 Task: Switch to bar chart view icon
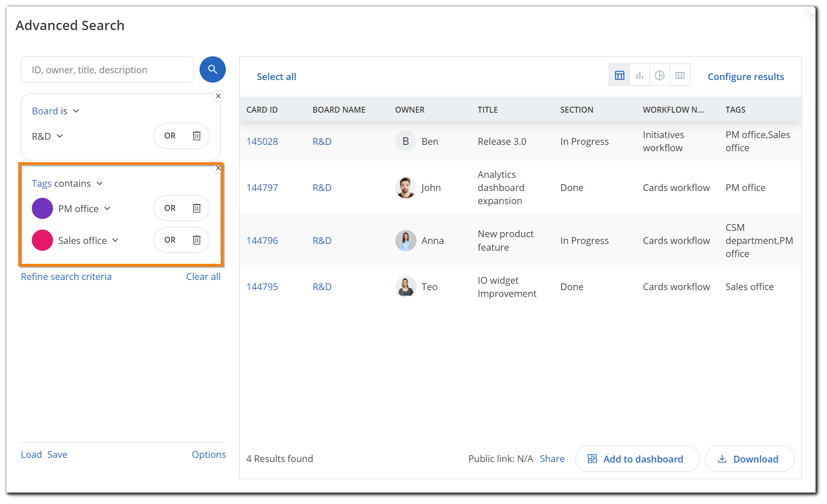tap(639, 75)
